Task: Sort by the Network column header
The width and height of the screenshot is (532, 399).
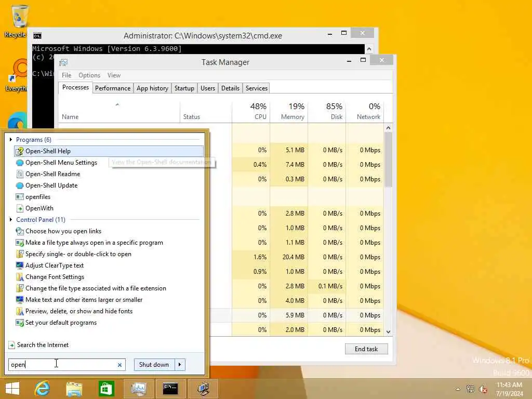Action: [365, 112]
